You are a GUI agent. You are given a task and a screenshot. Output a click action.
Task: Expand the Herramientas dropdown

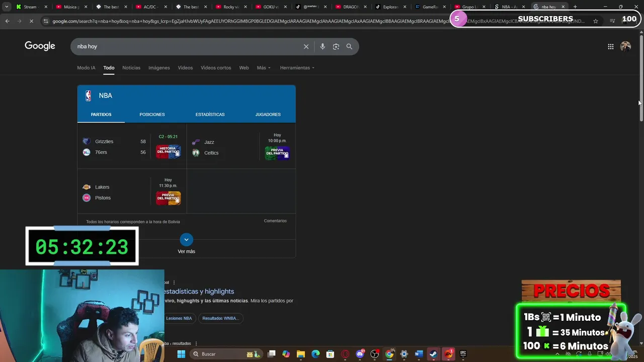[x=297, y=68]
